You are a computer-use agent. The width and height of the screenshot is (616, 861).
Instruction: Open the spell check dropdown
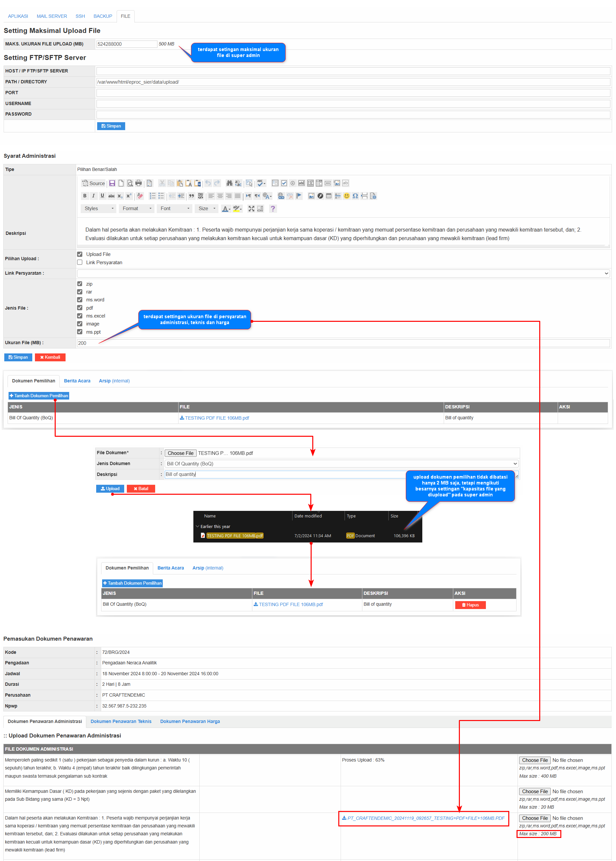[x=261, y=183]
